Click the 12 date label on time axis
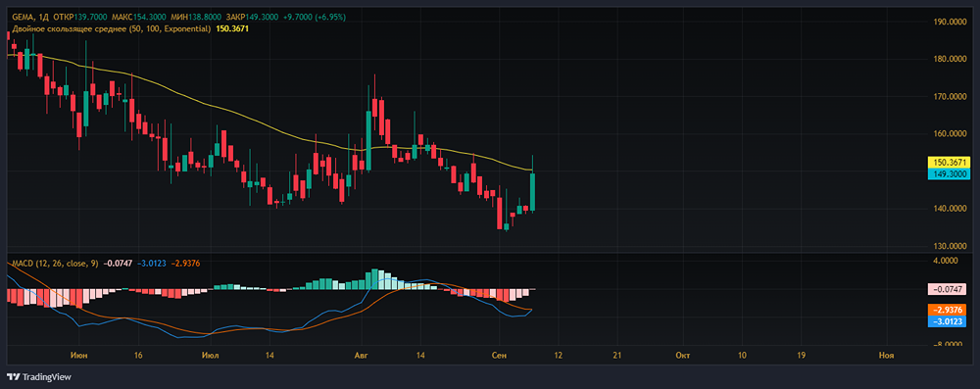The image size is (980, 389). point(558,356)
